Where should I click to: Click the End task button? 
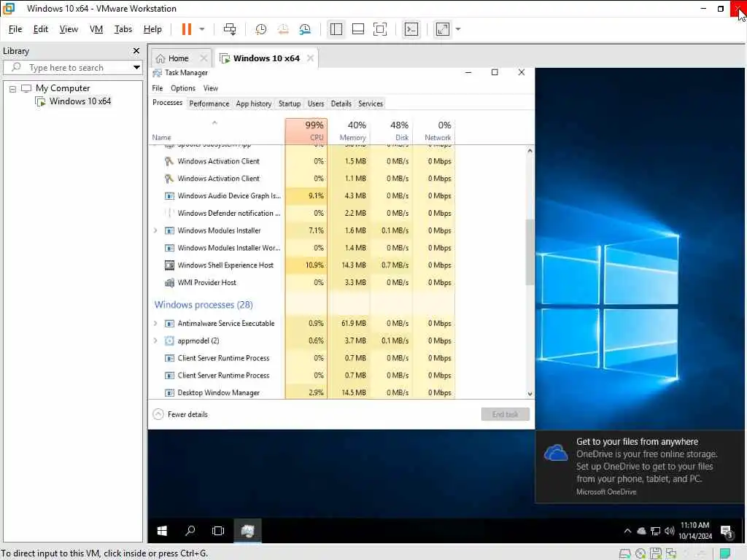tap(505, 414)
